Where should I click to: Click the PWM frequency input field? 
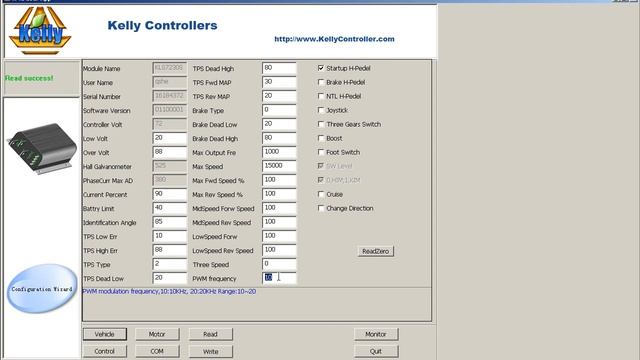(279, 278)
